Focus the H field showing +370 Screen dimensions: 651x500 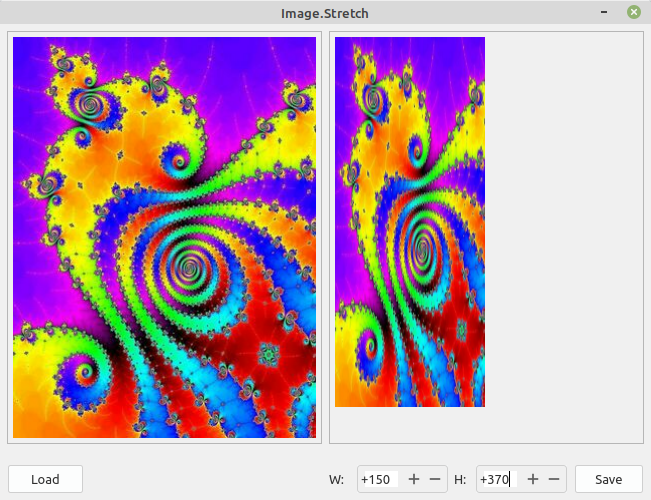(497, 479)
